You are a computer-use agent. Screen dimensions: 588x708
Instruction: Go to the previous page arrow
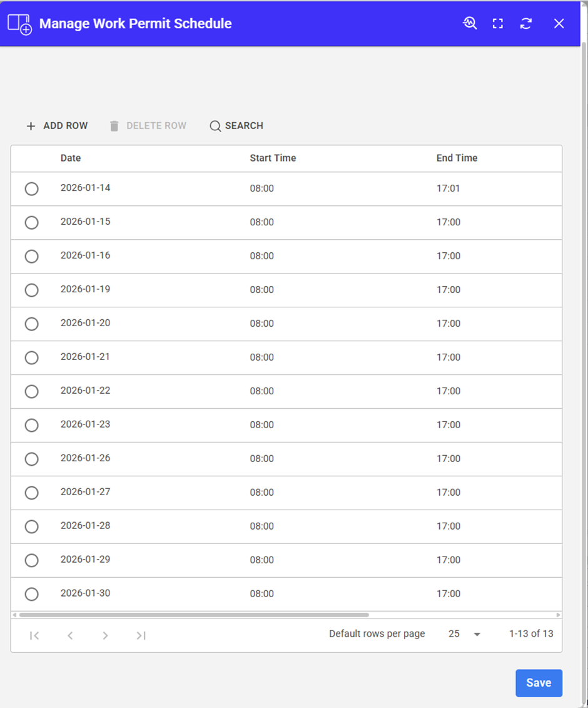point(70,635)
